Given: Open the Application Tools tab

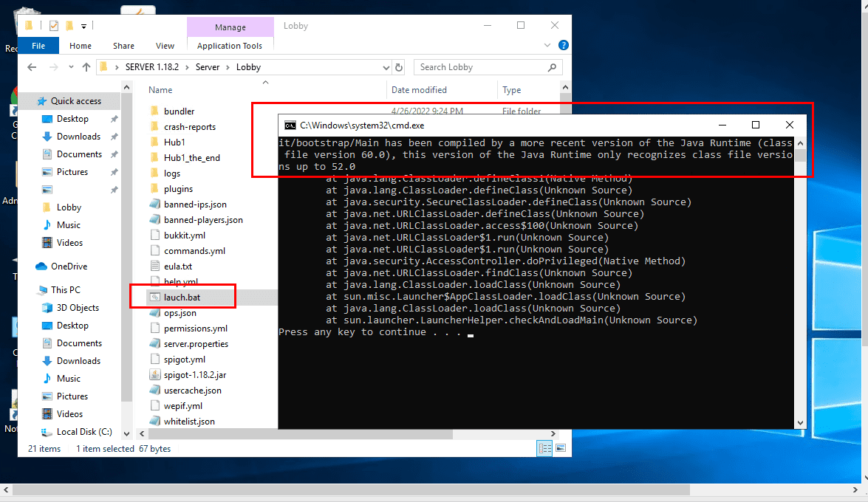Looking at the screenshot, I should tap(230, 46).
